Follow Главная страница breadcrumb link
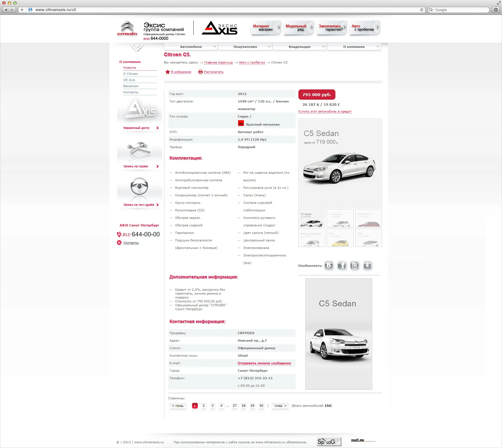This screenshot has width=502, height=448. click(218, 62)
